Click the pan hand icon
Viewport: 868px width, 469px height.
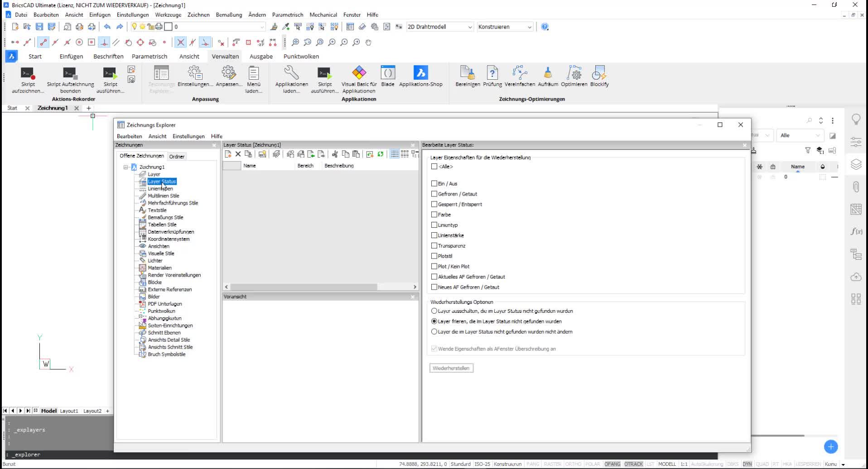(x=368, y=42)
